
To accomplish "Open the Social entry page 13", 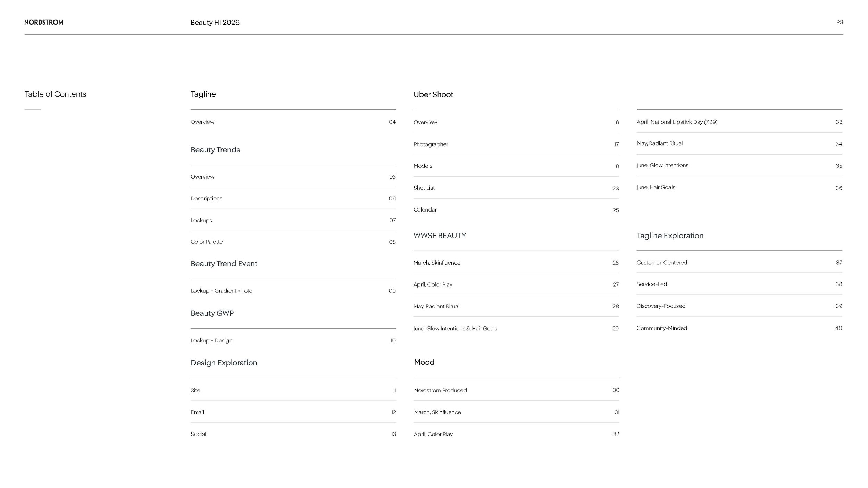I will (198, 434).
